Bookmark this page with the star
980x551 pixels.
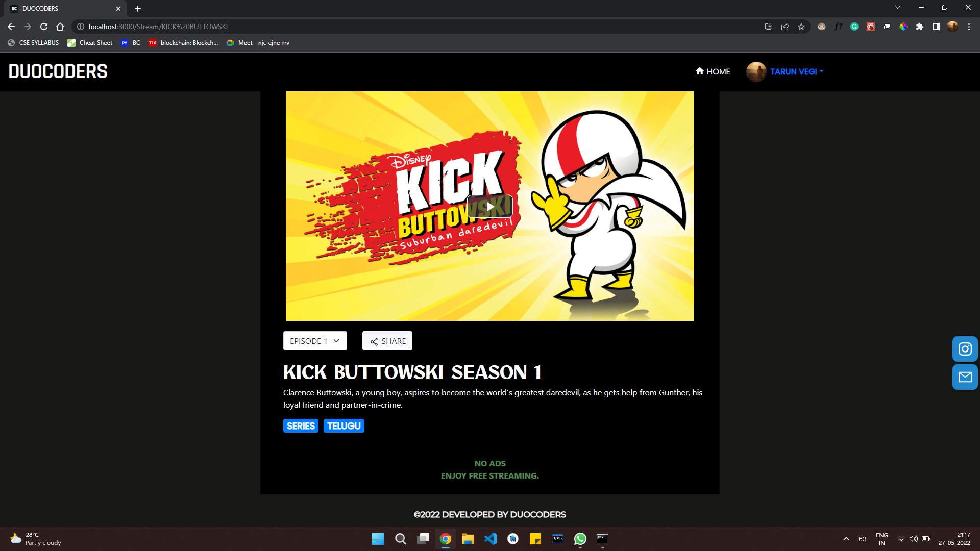pos(801,27)
